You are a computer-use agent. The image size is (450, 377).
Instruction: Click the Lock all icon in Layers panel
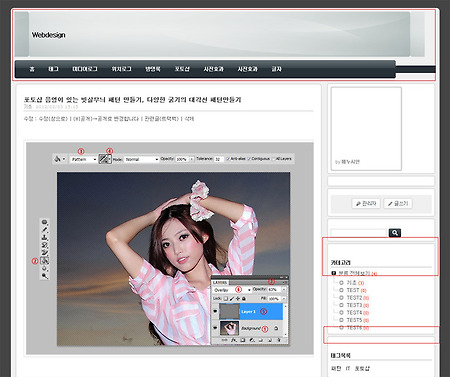point(244,298)
